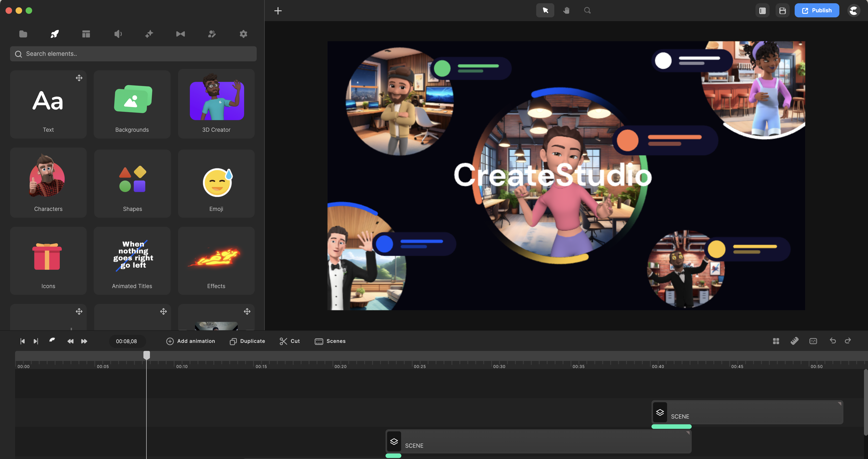Image resolution: width=868 pixels, height=459 pixels.
Task: Click the 00:20 mark on timeline ruler
Action: click(x=340, y=366)
